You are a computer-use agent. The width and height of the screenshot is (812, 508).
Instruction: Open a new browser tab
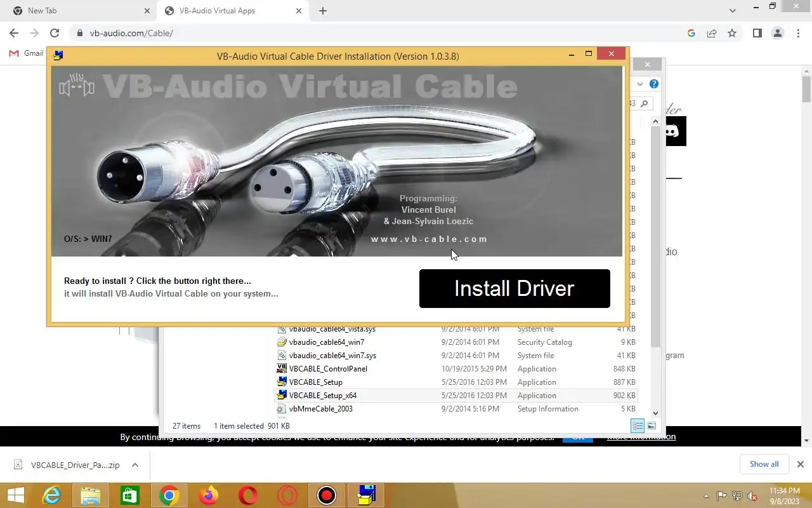tap(323, 11)
